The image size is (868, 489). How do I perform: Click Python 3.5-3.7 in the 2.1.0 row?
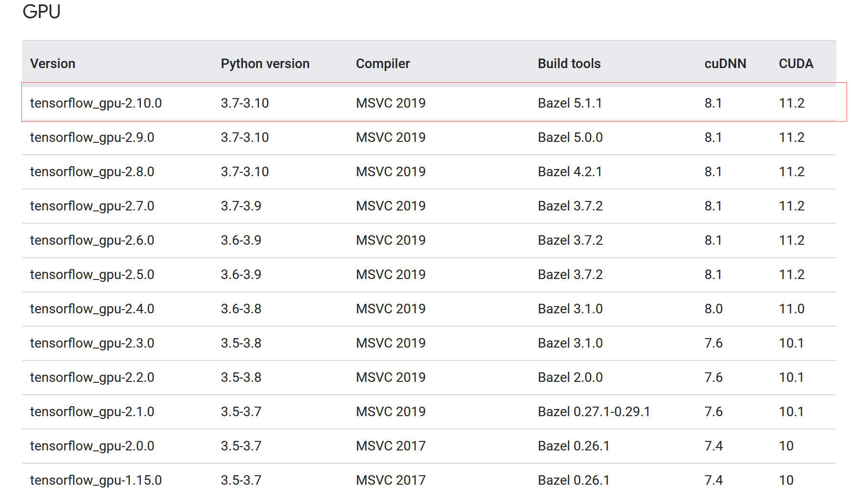coord(241,411)
